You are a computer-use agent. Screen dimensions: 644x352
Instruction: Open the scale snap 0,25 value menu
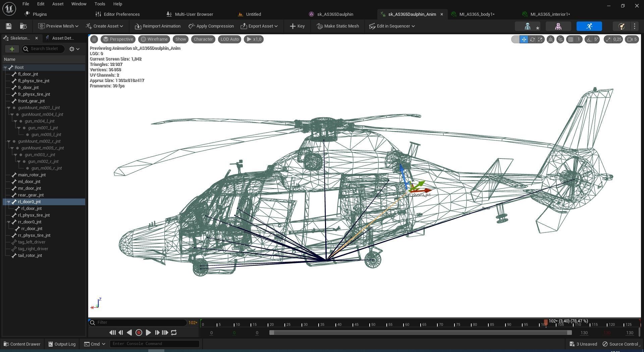(x=617, y=39)
